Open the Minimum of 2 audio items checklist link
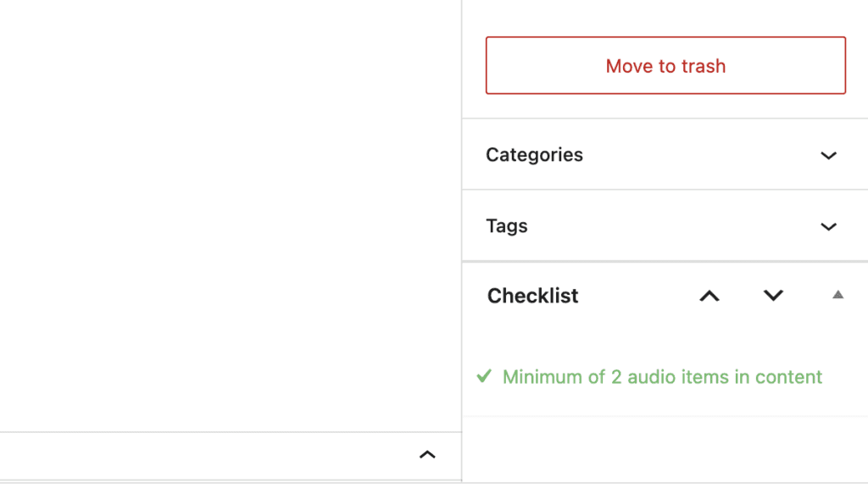The height and width of the screenshot is (488, 868). (662, 376)
